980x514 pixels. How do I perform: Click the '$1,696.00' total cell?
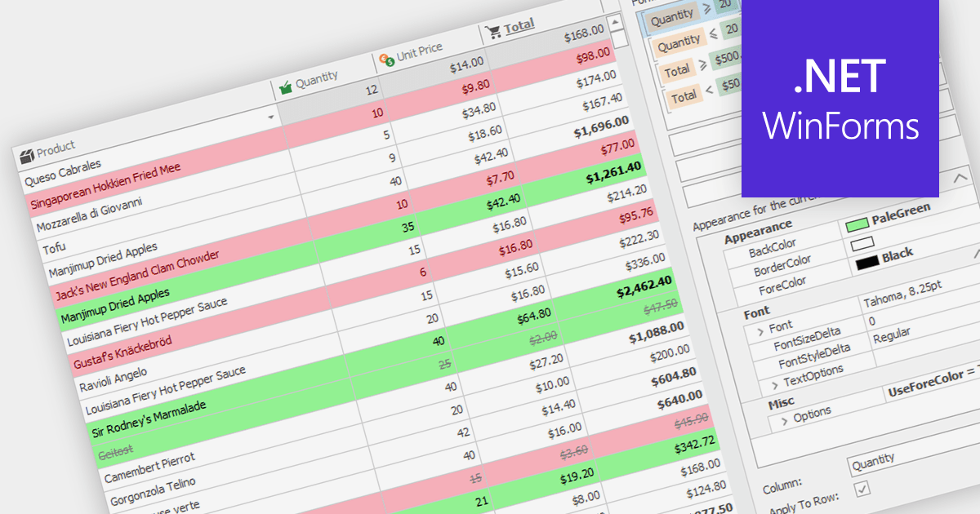coord(601,126)
